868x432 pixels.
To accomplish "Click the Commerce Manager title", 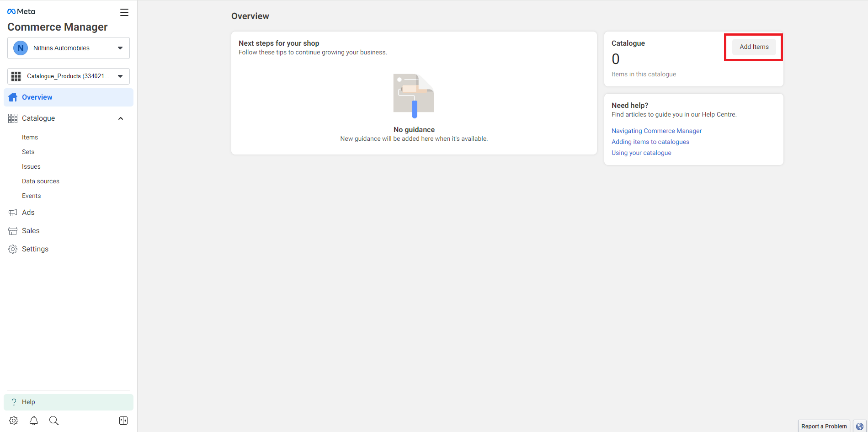I will pyautogui.click(x=58, y=27).
